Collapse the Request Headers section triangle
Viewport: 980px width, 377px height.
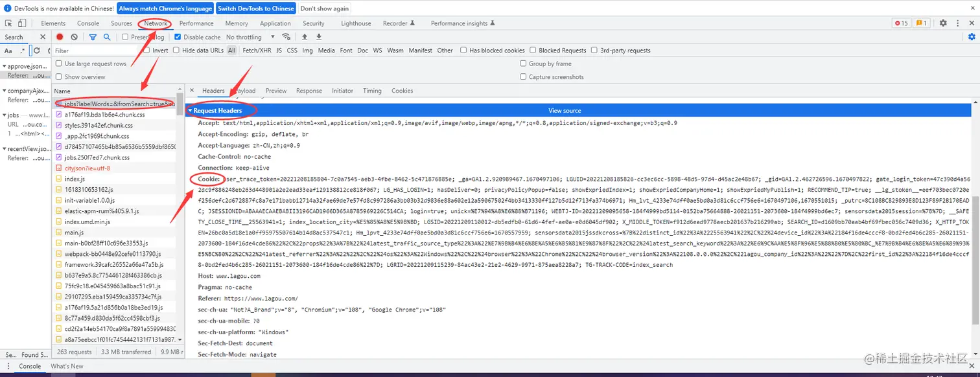coord(191,111)
